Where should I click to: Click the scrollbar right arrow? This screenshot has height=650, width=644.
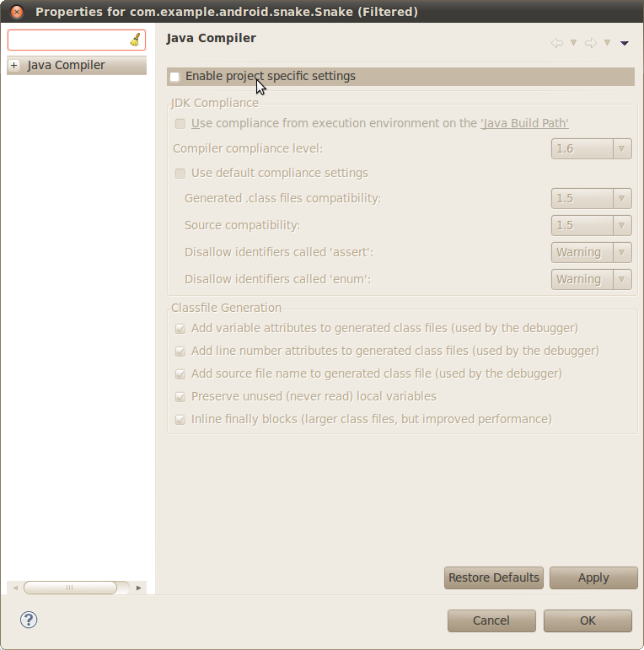138,588
